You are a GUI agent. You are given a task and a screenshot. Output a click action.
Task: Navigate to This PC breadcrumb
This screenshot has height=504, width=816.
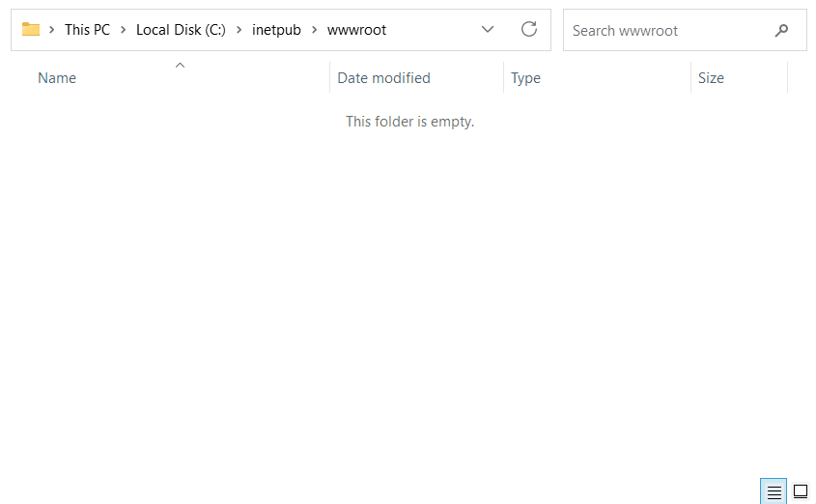[87, 30]
